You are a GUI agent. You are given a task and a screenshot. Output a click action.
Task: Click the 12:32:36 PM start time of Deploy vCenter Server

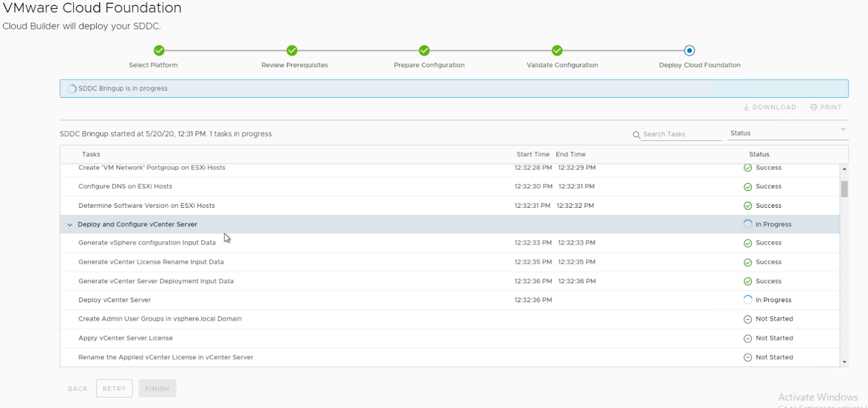point(533,300)
